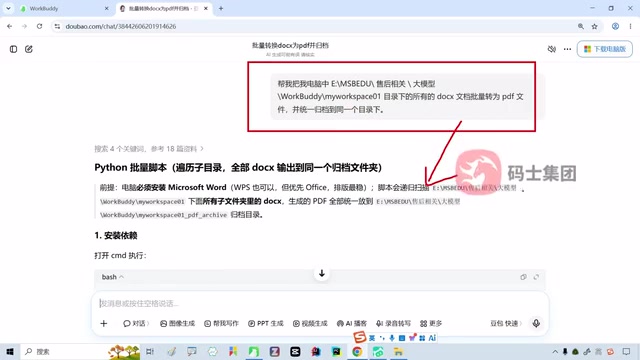Select the 录音转写 tool
The image size is (640, 360).
tap(393, 323)
